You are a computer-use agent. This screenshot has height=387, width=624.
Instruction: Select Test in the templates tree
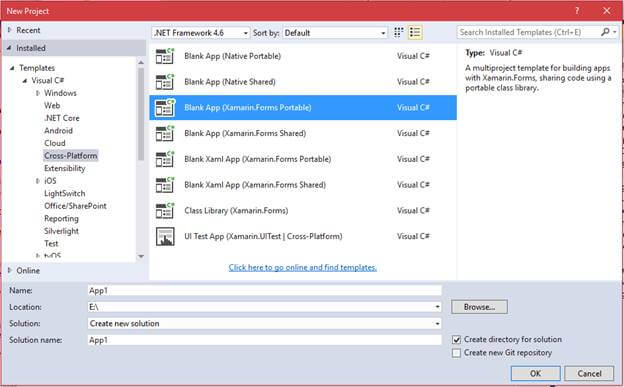pyautogui.click(x=51, y=244)
